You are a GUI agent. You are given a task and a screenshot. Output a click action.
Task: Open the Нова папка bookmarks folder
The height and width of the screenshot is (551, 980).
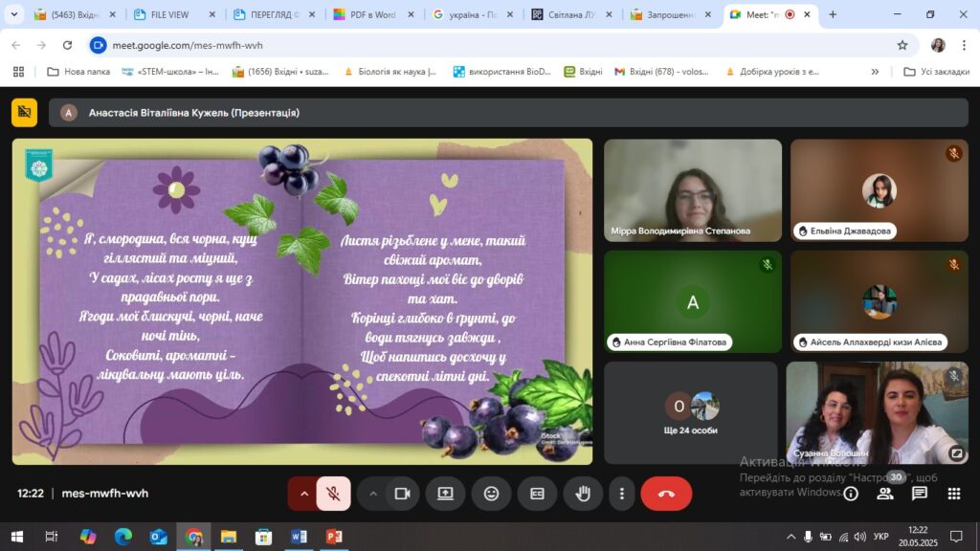click(79, 72)
